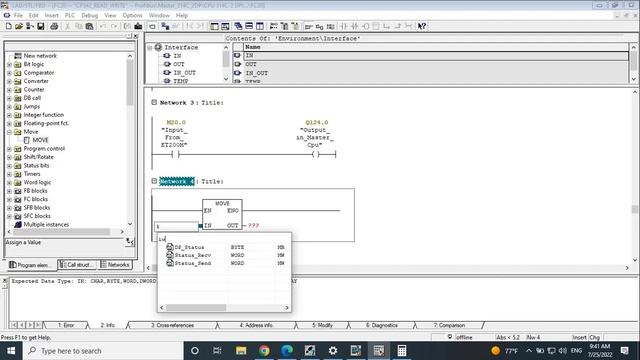Click the Open file toolbar icon
Image resolution: width=640 pixels, height=360 pixels.
[19, 26]
